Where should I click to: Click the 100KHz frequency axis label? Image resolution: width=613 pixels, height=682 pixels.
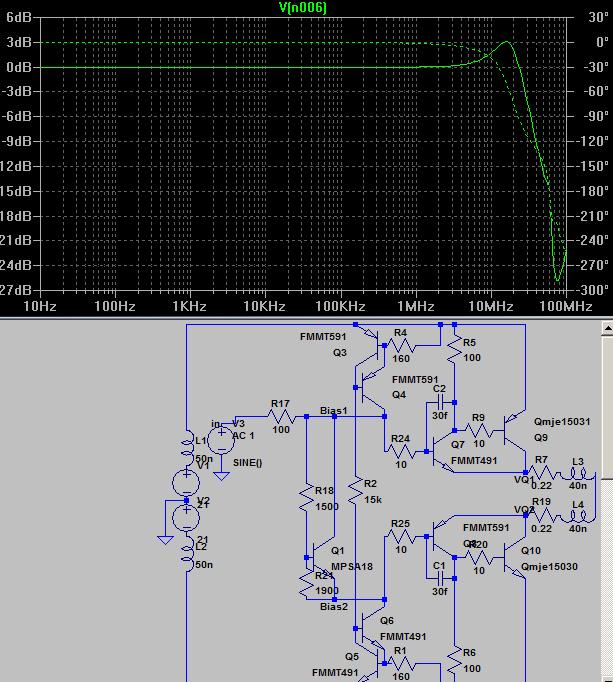pos(340,306)
